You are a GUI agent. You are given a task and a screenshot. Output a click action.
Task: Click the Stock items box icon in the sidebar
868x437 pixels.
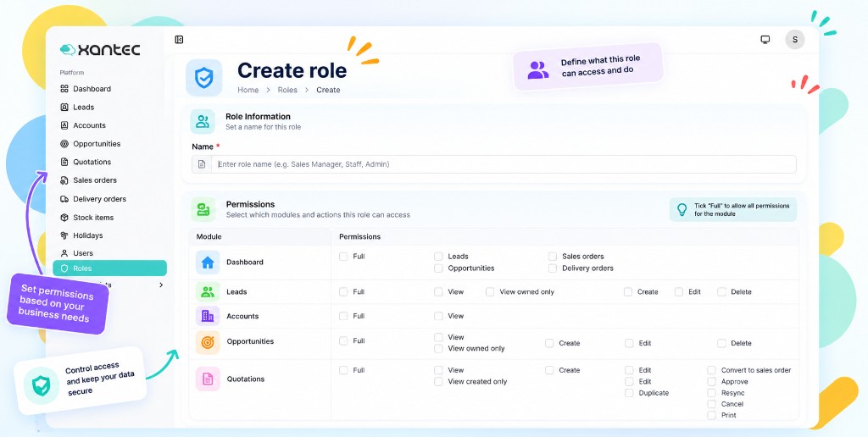[64, 218]
